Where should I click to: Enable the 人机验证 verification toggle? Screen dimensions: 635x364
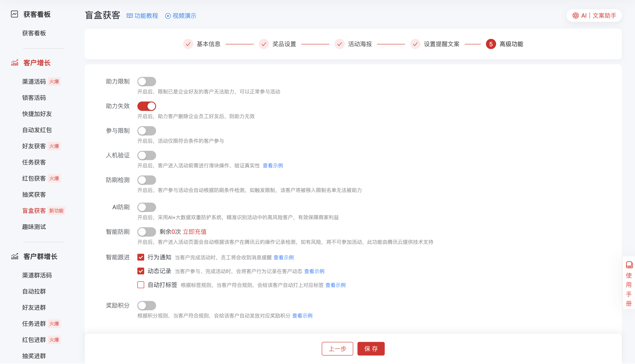click(147, 155)
